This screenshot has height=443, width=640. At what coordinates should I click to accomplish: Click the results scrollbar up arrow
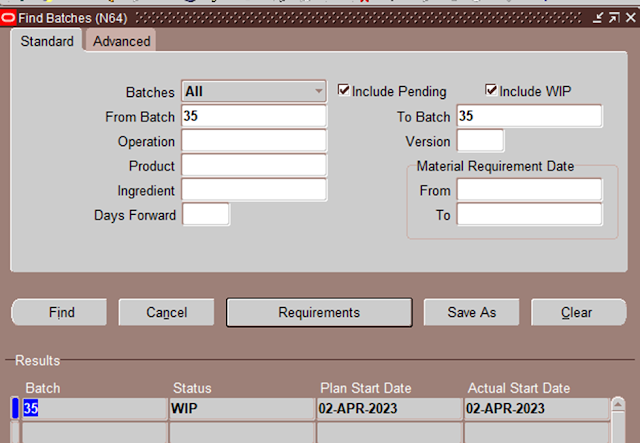click(x=618, y=405)
